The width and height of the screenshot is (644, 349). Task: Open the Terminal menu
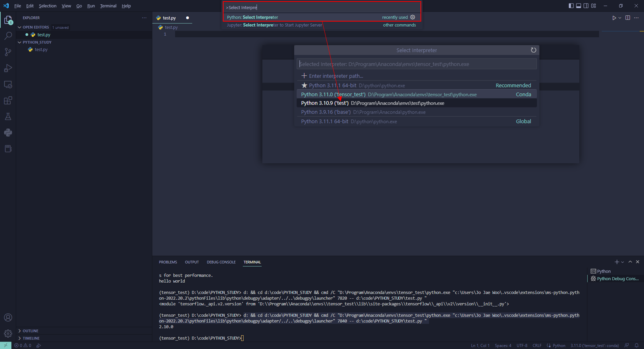click(108, 6)
